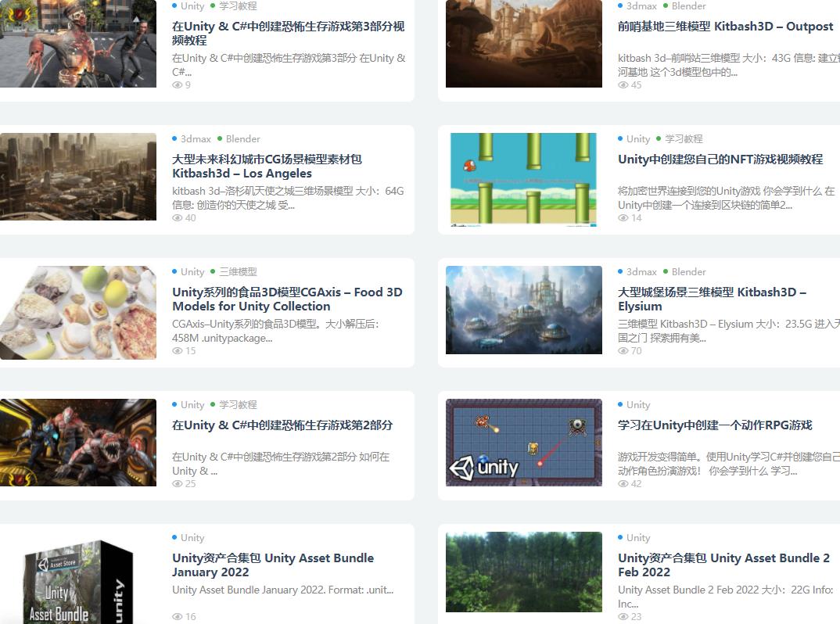Viewport: 840px width, 624px height.
Task: Select Unity tag on action RPG card
Action: (638, 404)
